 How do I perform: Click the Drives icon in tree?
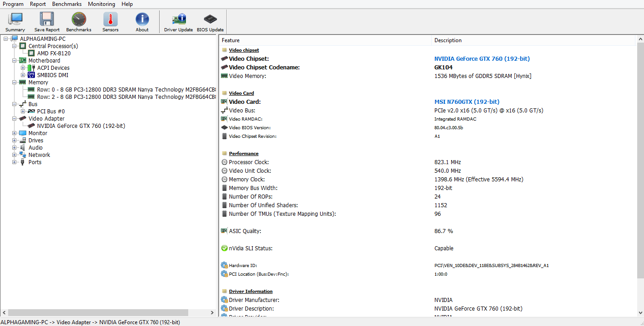23,140
